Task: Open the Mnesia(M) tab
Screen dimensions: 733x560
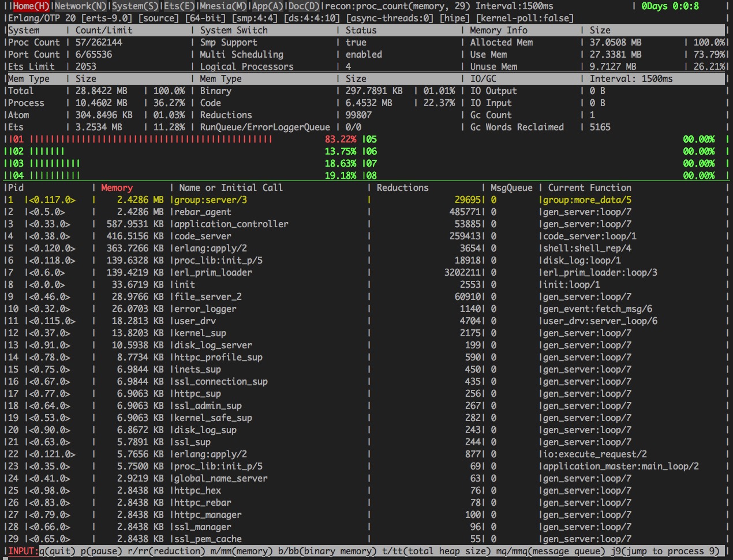Action: [223, 6]
